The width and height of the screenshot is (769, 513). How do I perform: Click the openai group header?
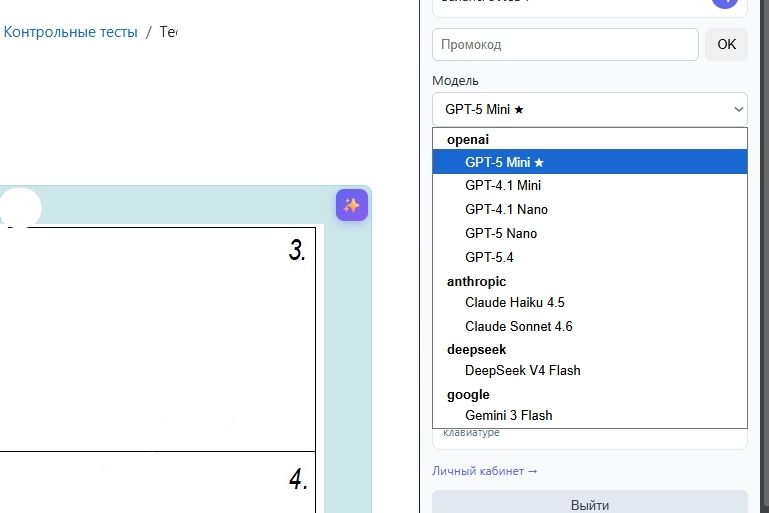(x=468, y=139)
